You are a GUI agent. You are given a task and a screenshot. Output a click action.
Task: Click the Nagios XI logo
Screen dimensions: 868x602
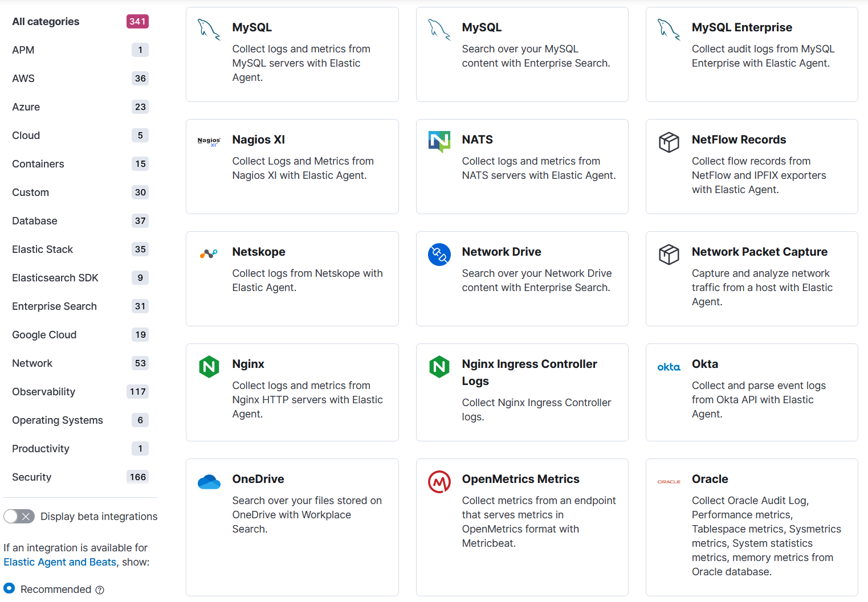[x=209, y=141]
